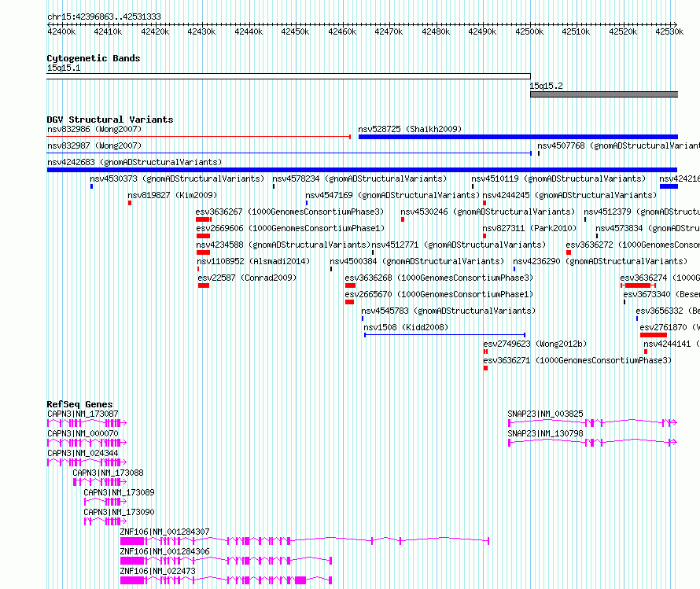Open the nsv528725 (Shaikh2009) variant label
Screen dimensions: 700x589
click(410, 130)
